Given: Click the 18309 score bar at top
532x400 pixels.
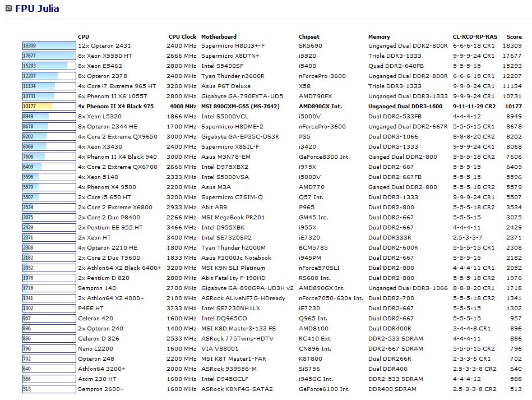Looking at the screenshot, I should click(49, 46).
